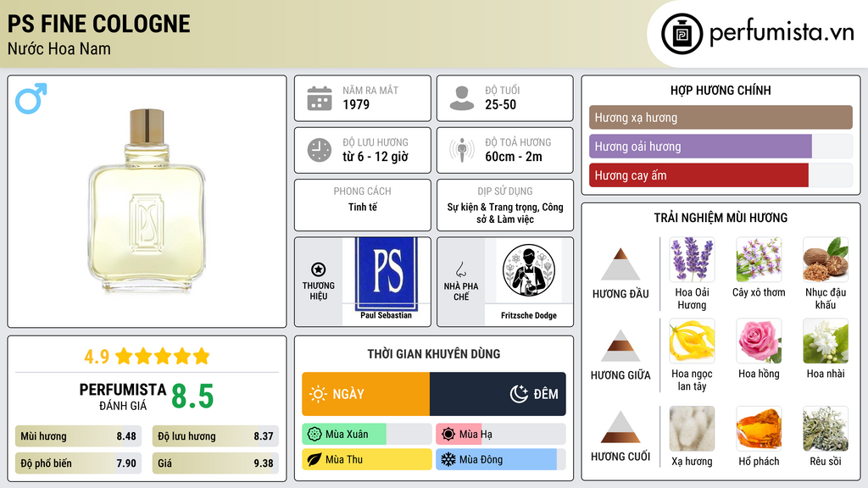Click the Mùa Đông season bar
The image size is (868, 488).
coord(501,459)
